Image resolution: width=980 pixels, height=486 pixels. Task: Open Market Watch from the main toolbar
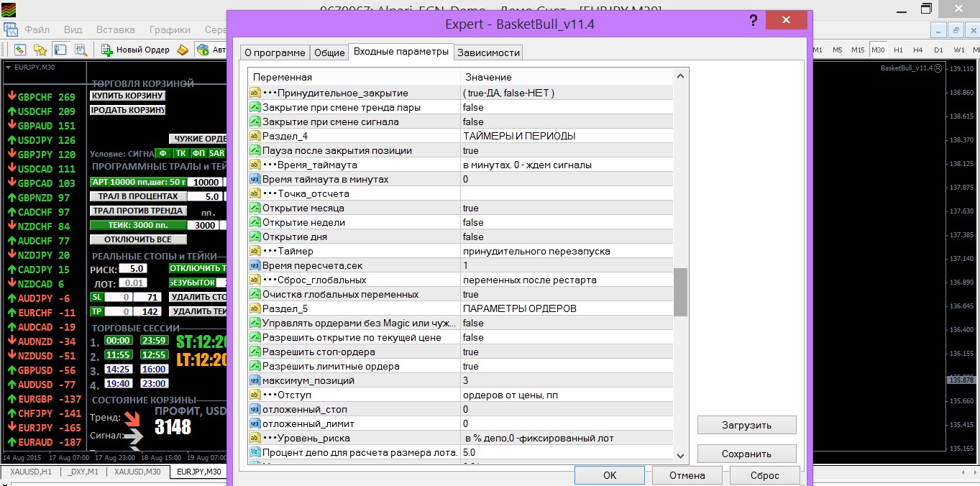click(x=20, y=50)
